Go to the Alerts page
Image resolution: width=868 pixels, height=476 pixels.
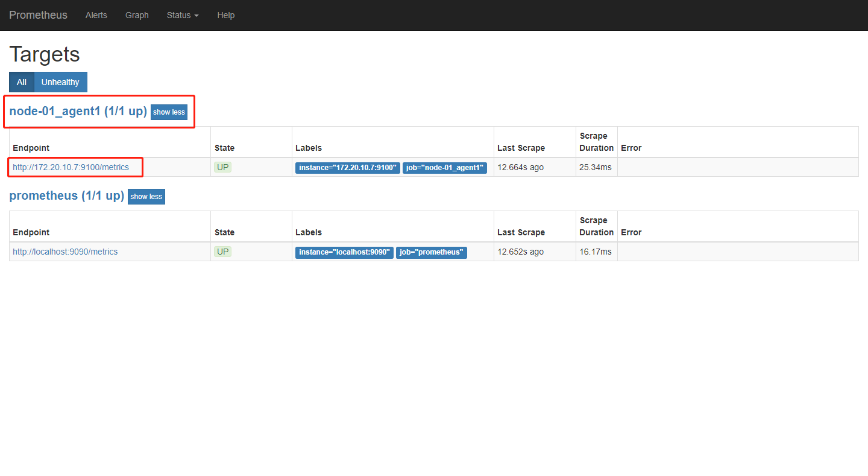tap(96, 15)
